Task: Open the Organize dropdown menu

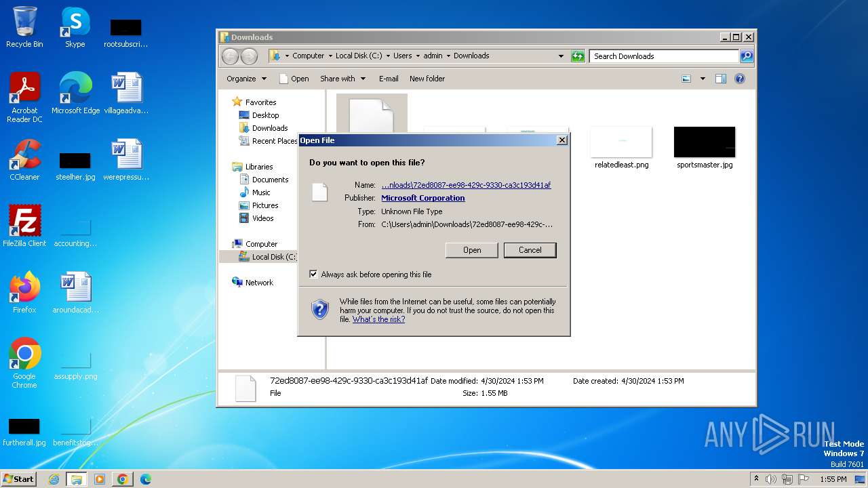Action: (x=246, y=79)
